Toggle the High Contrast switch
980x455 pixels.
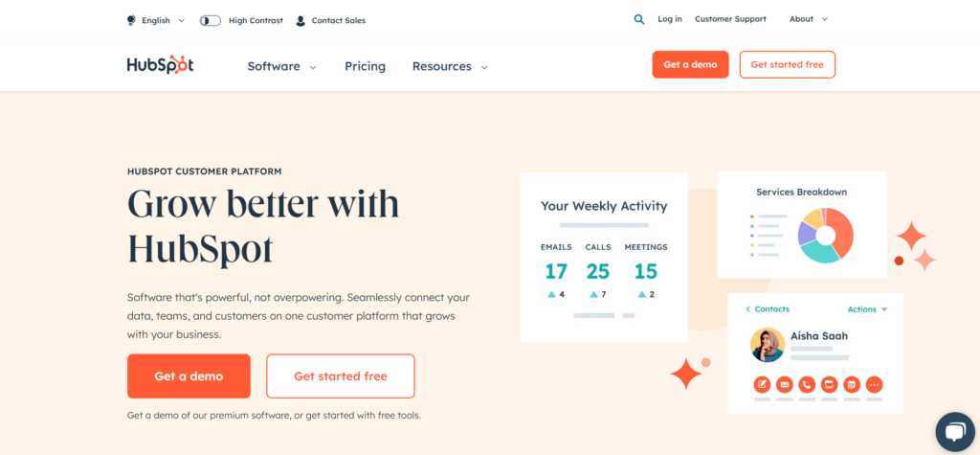(211, 20)
